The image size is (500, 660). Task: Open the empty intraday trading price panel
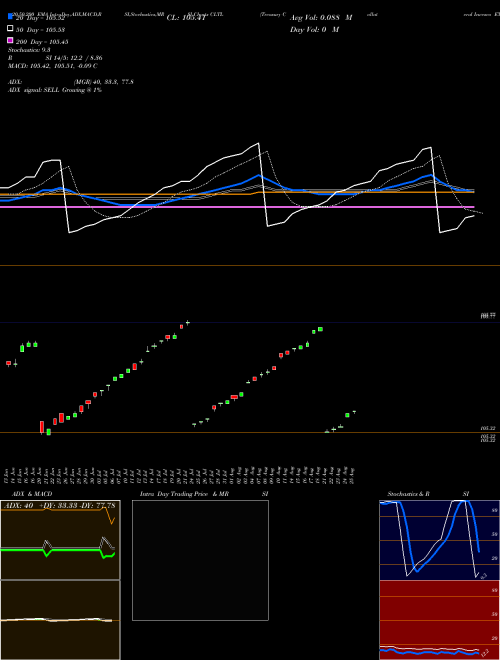[200, 560]
